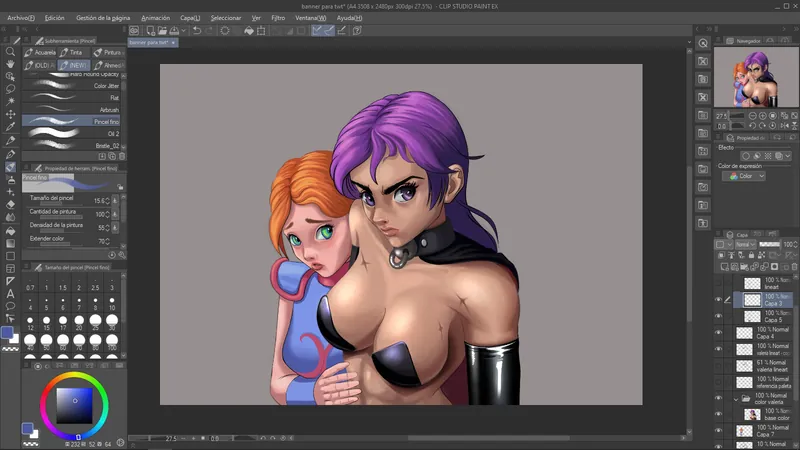Select the Fill bucket tool
The image size is (800, 450).
pos(10,231)
